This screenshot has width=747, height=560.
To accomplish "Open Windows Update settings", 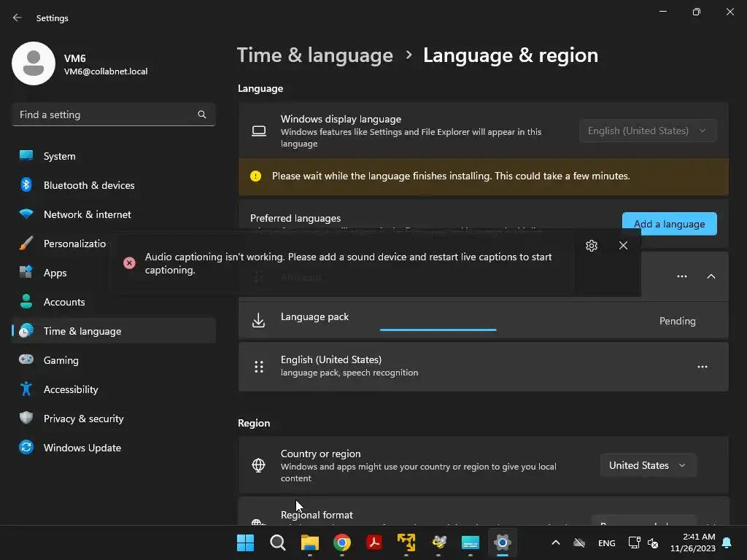I will click(x=114, y=448).
